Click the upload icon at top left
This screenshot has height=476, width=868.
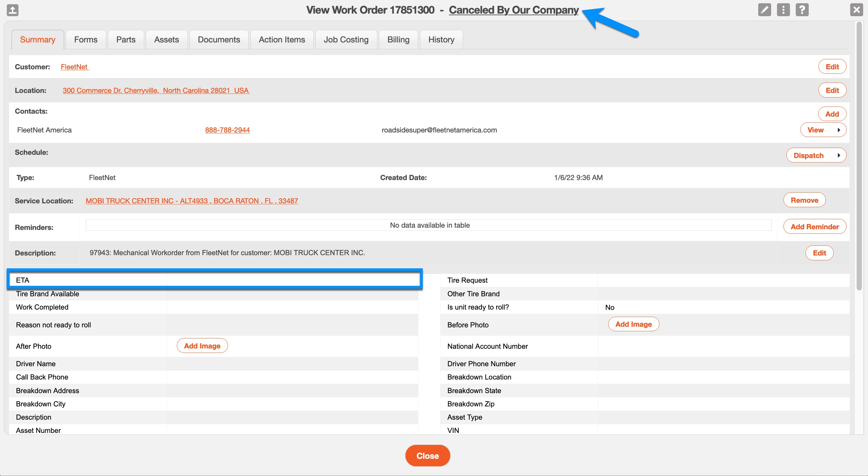click(x=12, y=10)
